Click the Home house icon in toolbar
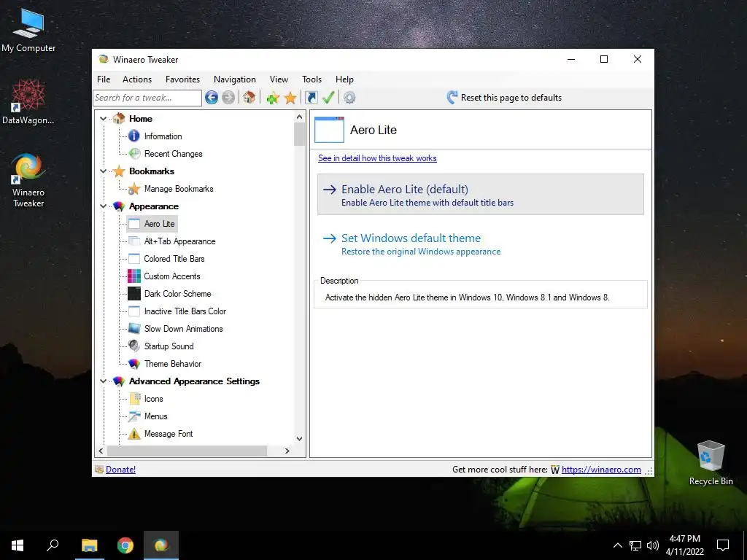747x560 pixels. 249,97
